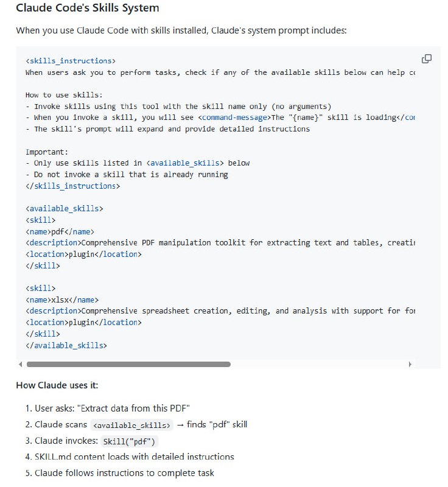
Task: Click the "How Claude uses it:" subheading
Action: pos(57,385)
